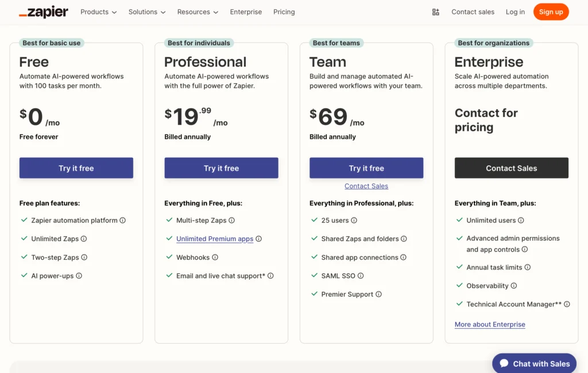Click 'Best for basic use' badge

tap(51, 43)
